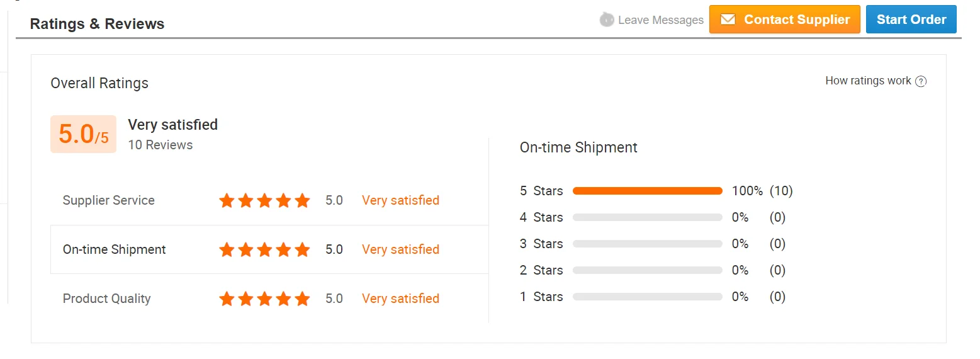Click the question mark help icon

pyautogui.click(x=921, y=81)
